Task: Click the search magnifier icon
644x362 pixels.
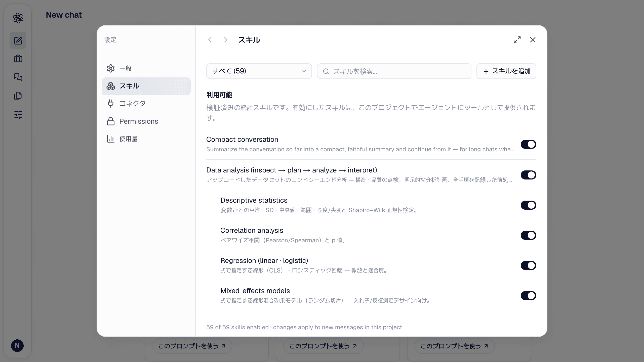Action: tap(326, 71)
